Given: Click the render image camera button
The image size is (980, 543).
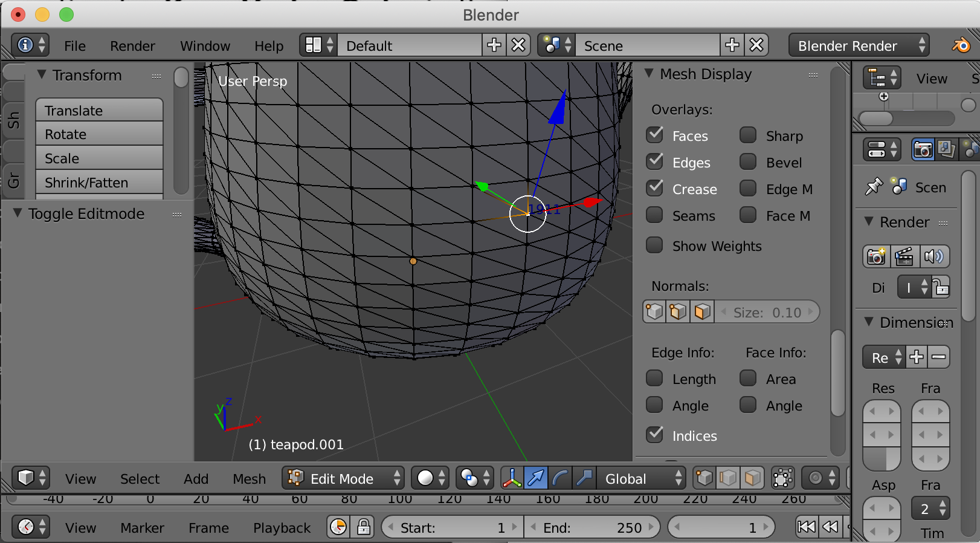Looking at the screenshot, I should (876, 256).
